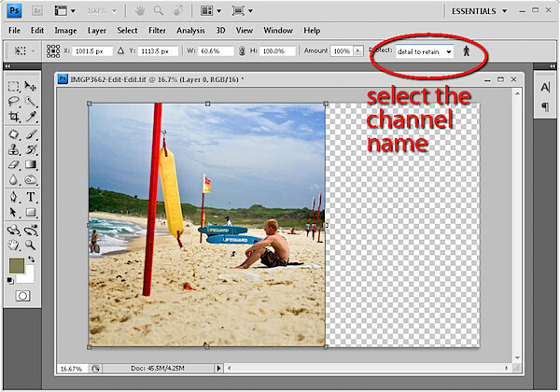Open the Help menu
The width and height of the screenshot is (560, 392).
coord(312,31)
